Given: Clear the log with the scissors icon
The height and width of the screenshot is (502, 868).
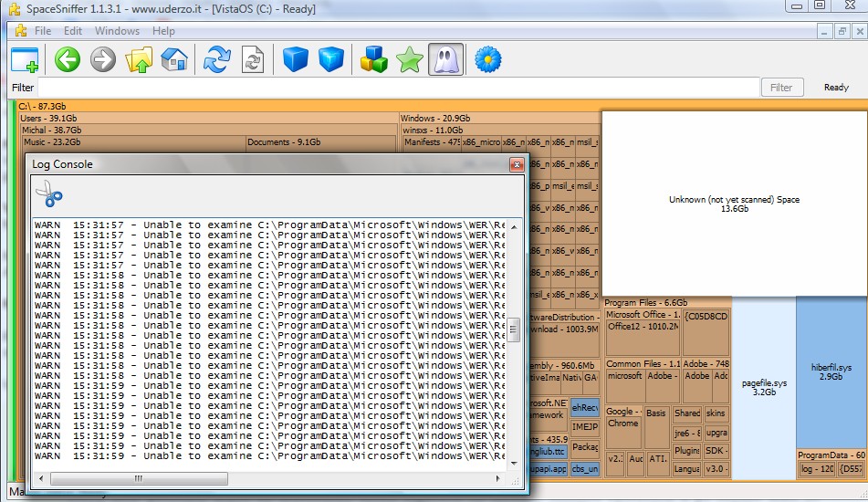Looking at the screenshot, I should (x=48, y=194).
